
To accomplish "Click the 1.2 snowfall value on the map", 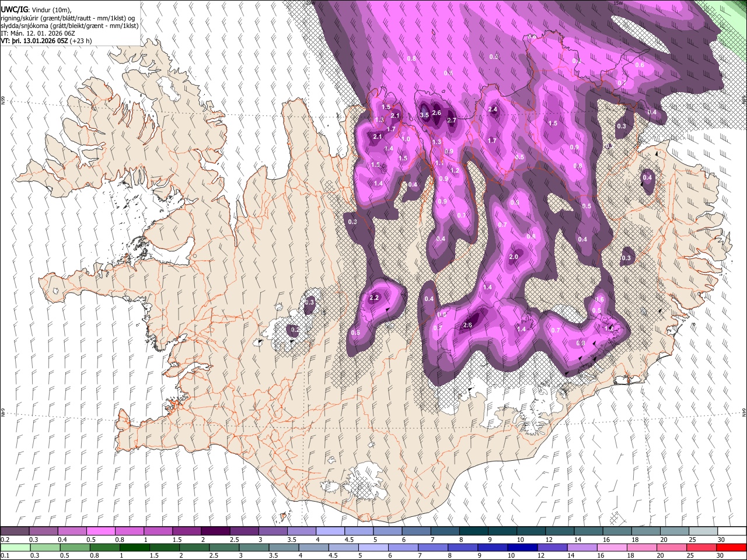I will point(455,170).
